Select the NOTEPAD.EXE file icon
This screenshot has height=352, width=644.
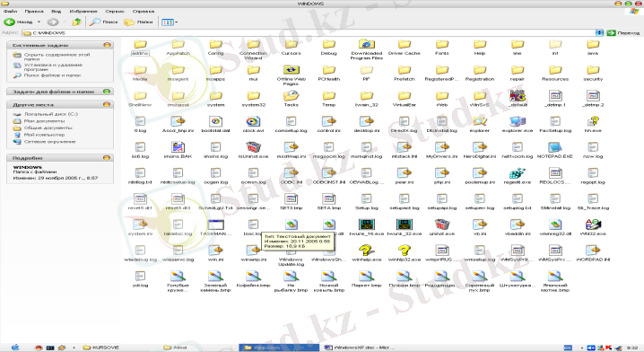[555, 147]
